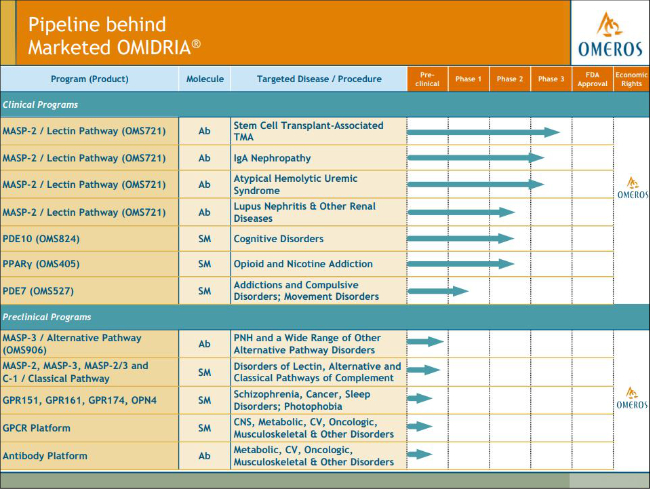Click the 'PPARγ (OMS405)' program cell
Image resolution: width=650 pixels, height=489 pixels.
click(90, 264)
